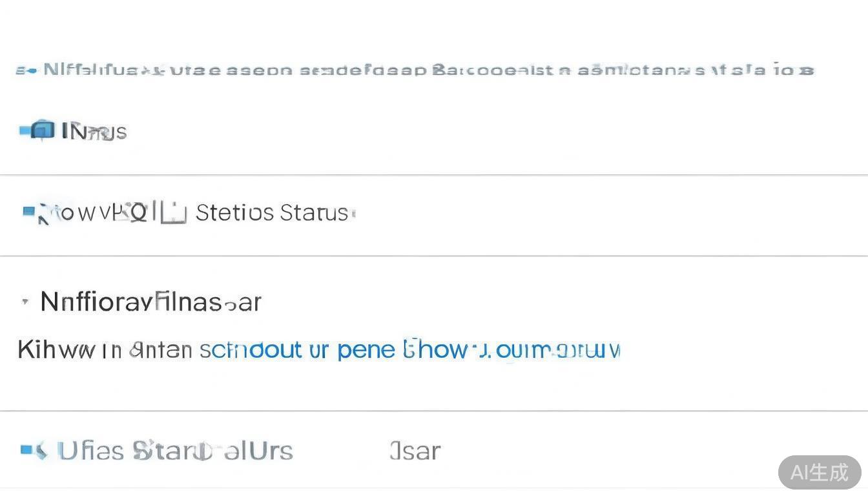Click the small icon before the Nlffslifus header
The image size is (868, 496).
coord(26,70)
